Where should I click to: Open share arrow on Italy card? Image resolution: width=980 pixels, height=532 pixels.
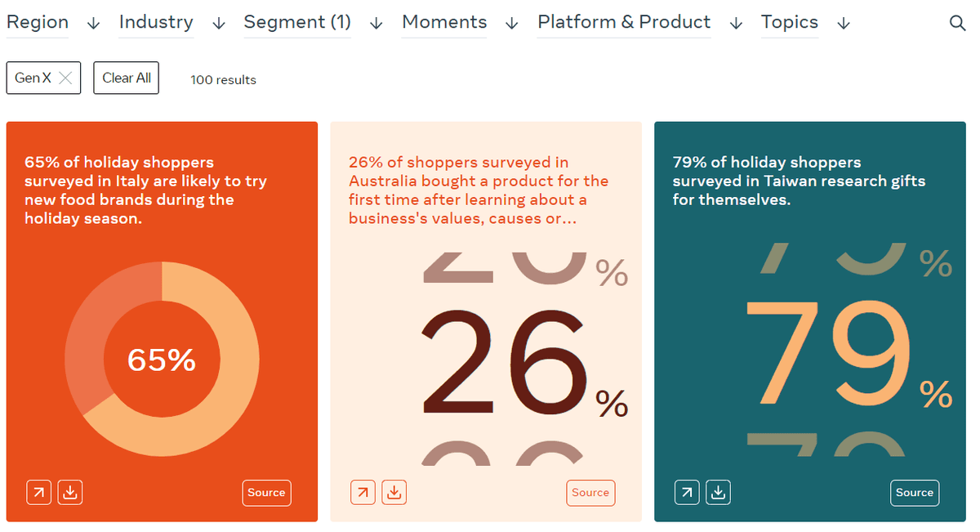tap(38, 493)
